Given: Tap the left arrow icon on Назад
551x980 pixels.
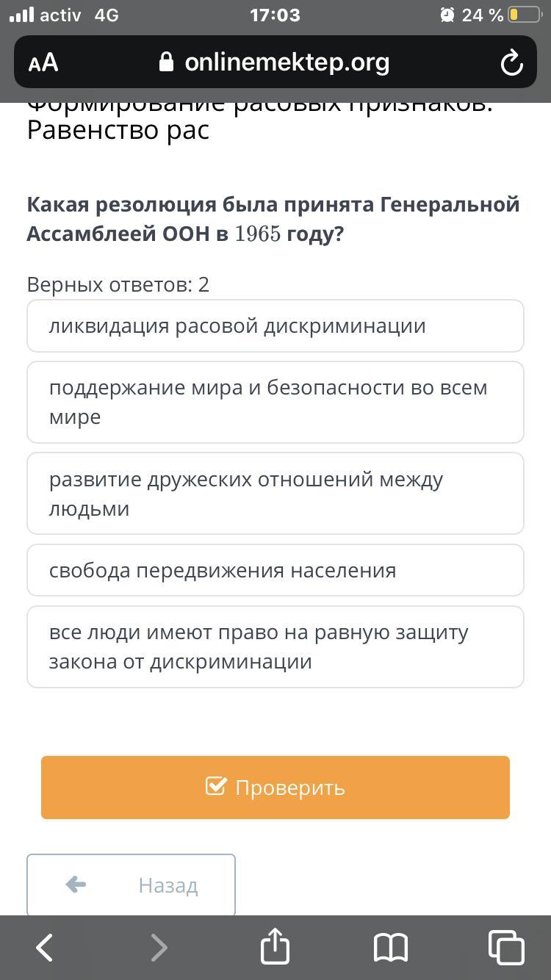Looking at the screenshot, I should point(76,884).
